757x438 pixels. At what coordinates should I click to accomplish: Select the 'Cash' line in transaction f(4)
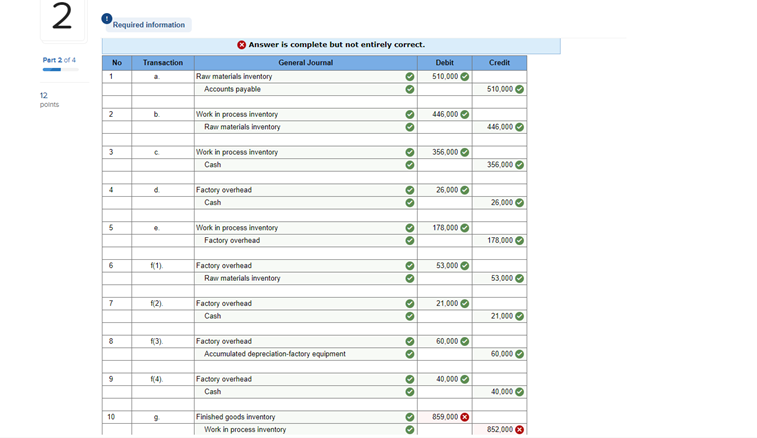[306, 392]
